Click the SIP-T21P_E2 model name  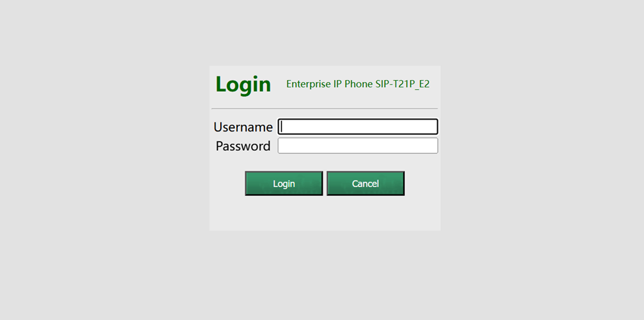click(x=403, y=84)
